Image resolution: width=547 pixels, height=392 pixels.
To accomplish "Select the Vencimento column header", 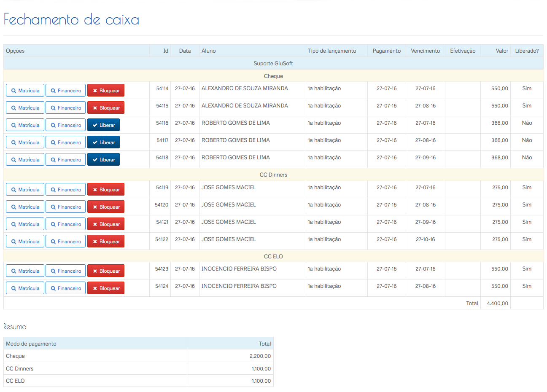I will [425, 51].
